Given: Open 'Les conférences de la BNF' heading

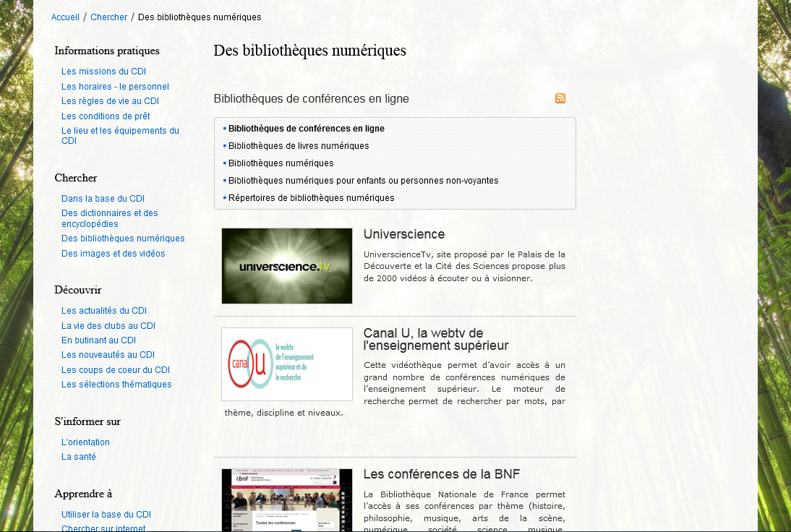Looking at the screenshot, I should coord(441,475).
